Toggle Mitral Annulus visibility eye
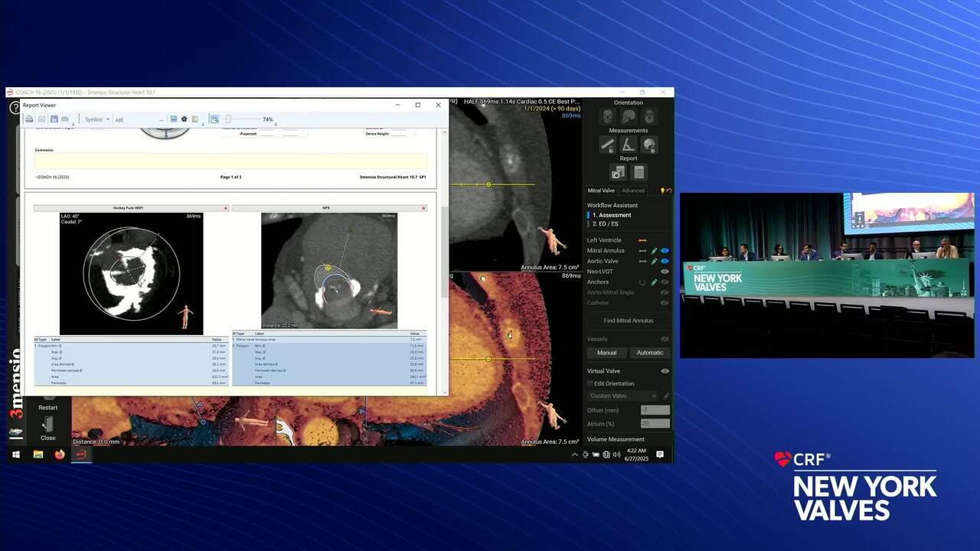 pyautogui.click(x=665, y=250)
